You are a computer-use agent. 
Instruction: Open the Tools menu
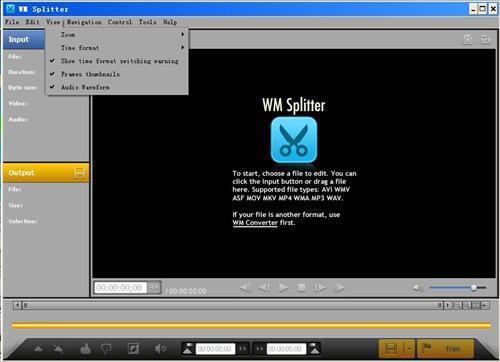(147, 22)
